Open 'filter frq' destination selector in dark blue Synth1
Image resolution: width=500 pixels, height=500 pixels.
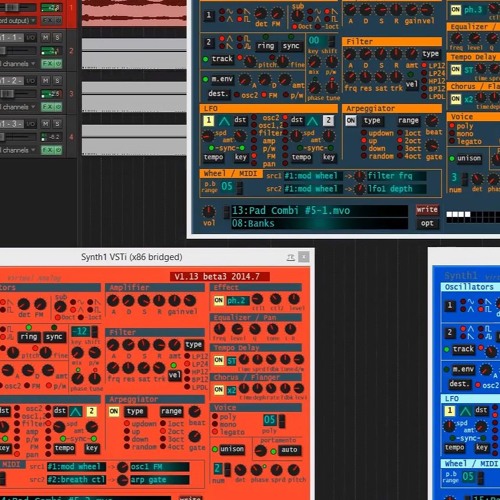pyautogui.click(x=397, y=176)
